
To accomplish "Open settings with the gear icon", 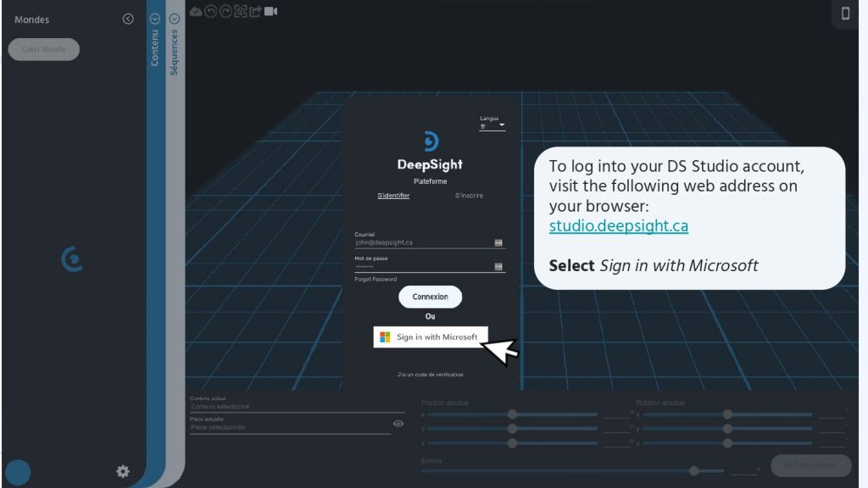I will click(x=123, y=471).
